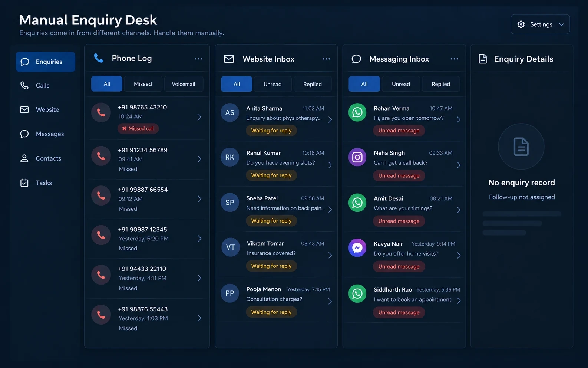
Task: Expand the Settings dropdown chevron
Action: [x=562, y=24]
